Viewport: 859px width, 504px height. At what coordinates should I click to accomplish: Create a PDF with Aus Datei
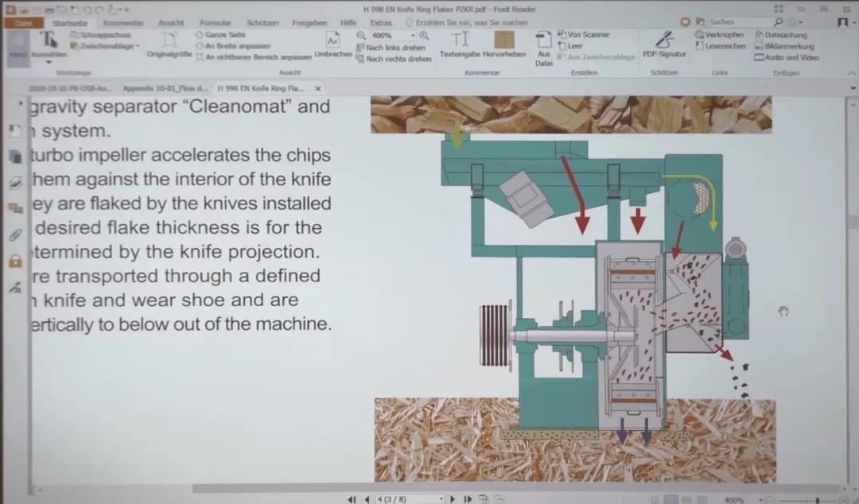click(x=544, y=48)
